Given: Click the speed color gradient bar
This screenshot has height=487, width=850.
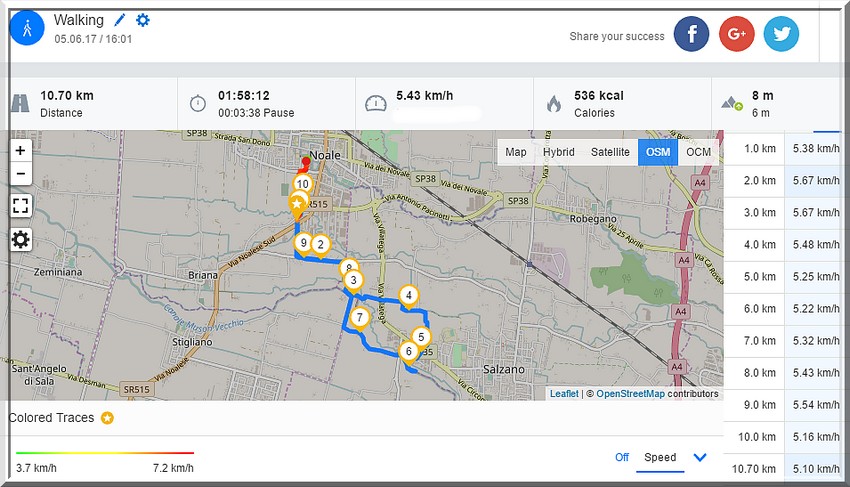Looking at the screenshot, I should click(105, 452).
